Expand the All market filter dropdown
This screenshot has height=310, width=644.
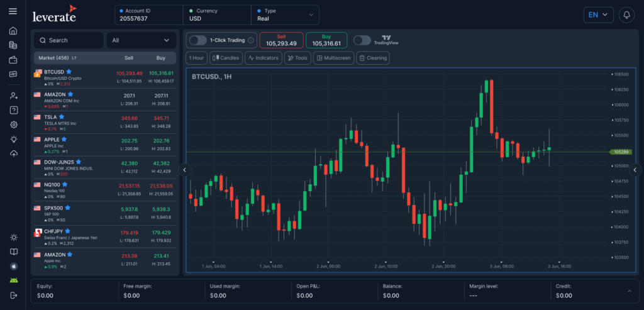click(141, 40)
